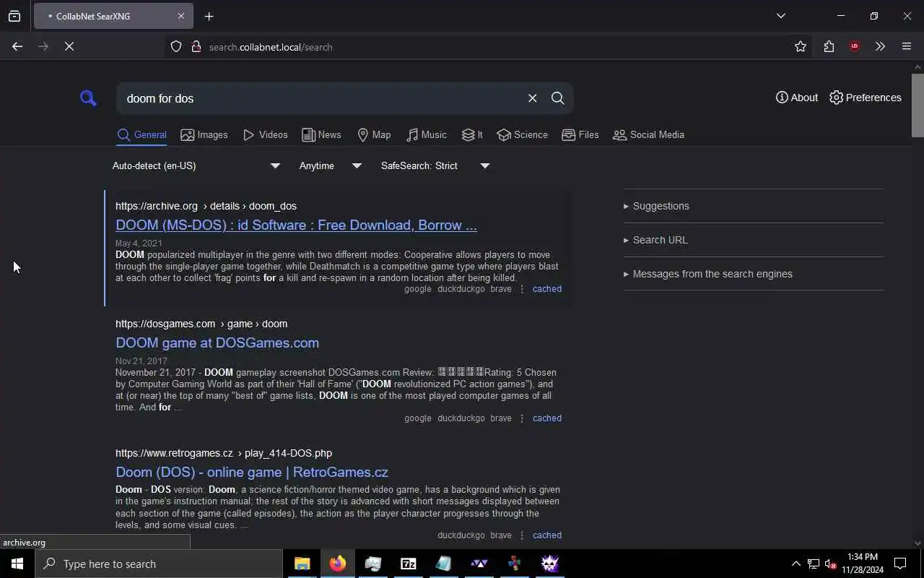Open Firefox View recent browsing icon
The image size is (924, 578).
[x=14, y=16]
